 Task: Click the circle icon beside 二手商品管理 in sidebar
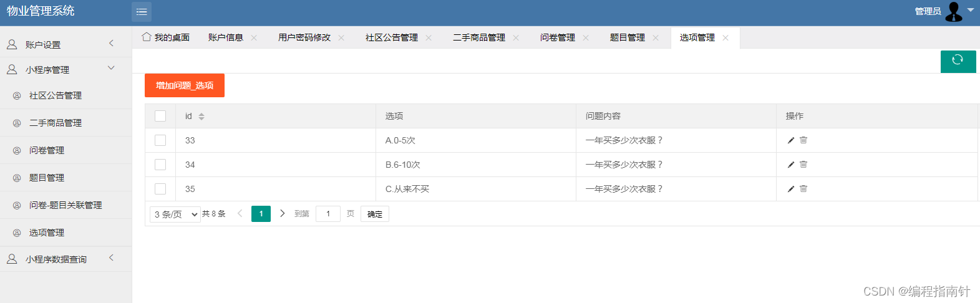click(x=17, y=123)
